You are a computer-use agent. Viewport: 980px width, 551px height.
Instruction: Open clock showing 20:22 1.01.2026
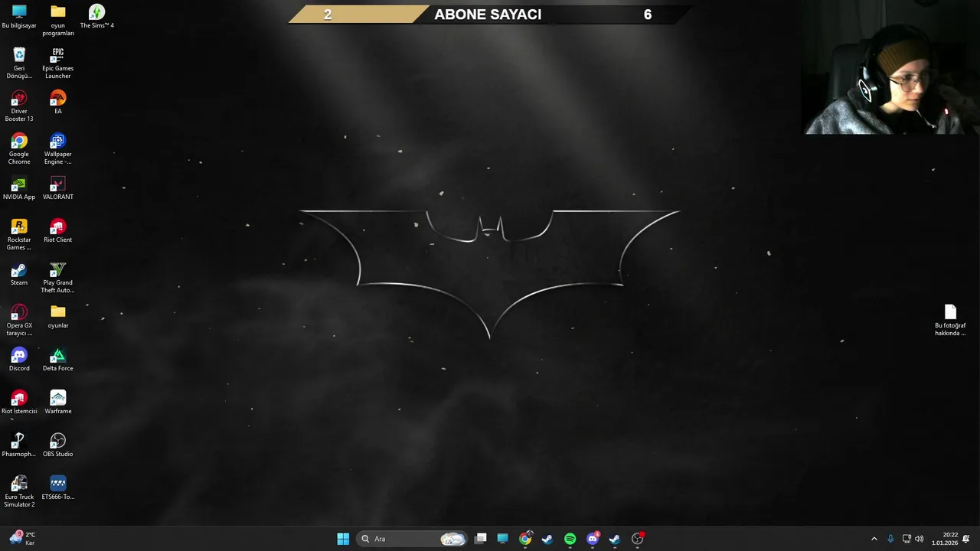click(944, 539)
